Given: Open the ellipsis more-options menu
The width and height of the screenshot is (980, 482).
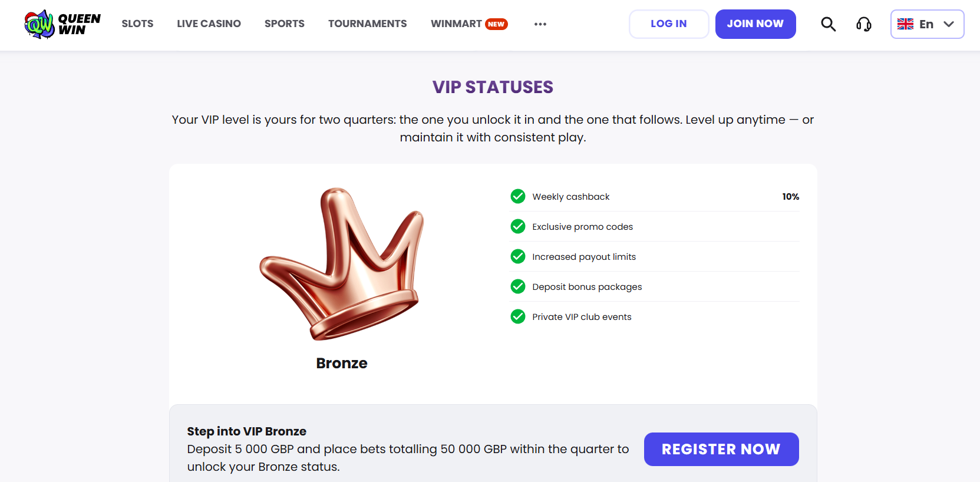Looking at the screenshot, I should [540, 24].
